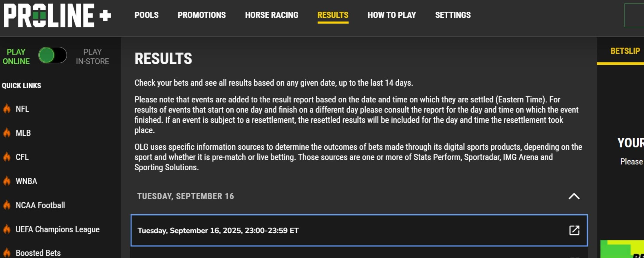Open the Boosted Bets quick link
This screenshot has width=644, height=258.
[38, 253]
